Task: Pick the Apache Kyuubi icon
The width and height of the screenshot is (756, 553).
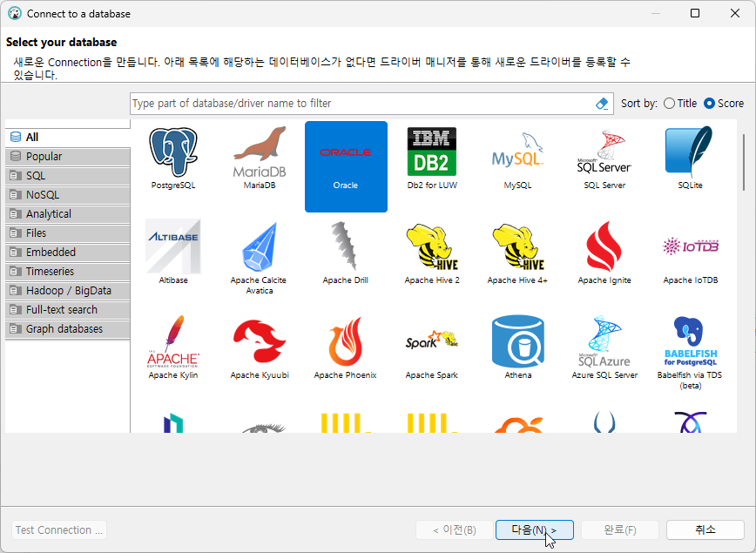Action: [x=260, y=341]
